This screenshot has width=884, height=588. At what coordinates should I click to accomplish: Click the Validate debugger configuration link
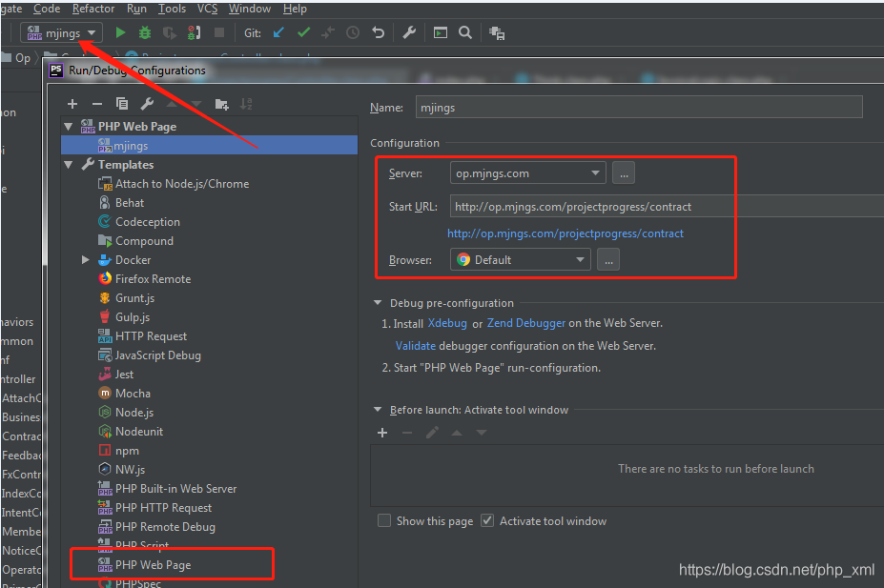pos(416,346)
